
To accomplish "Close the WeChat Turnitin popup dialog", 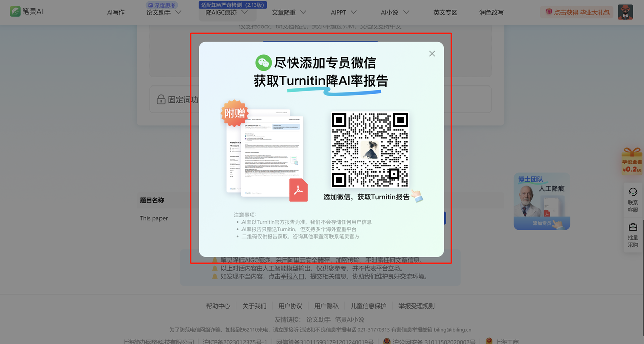I will coord(432,54).
